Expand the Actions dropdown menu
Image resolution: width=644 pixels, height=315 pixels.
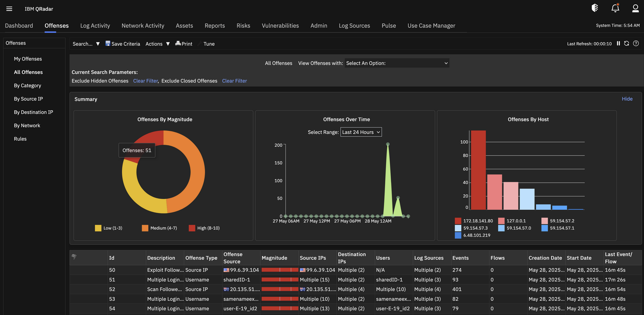(x=158, y=44)
